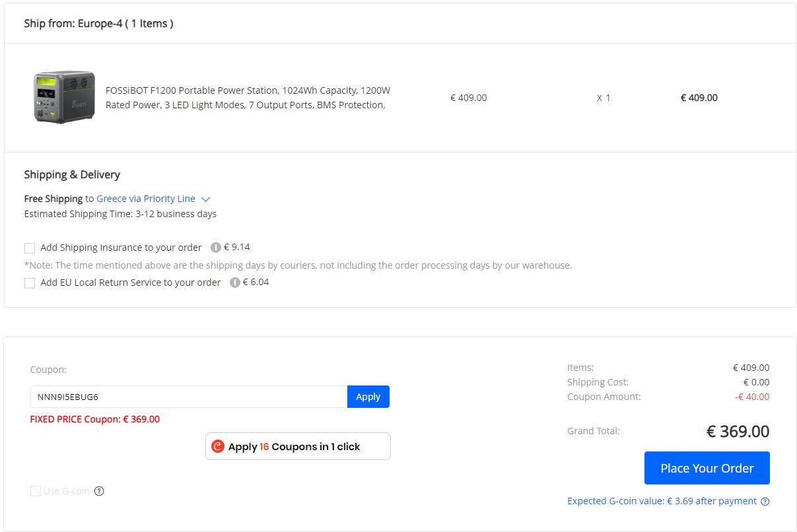Viewport: 797px width, 532px height.
Task: Open Greece via Priority Line link
Action: pyautogui.click(x=146, y=199)
